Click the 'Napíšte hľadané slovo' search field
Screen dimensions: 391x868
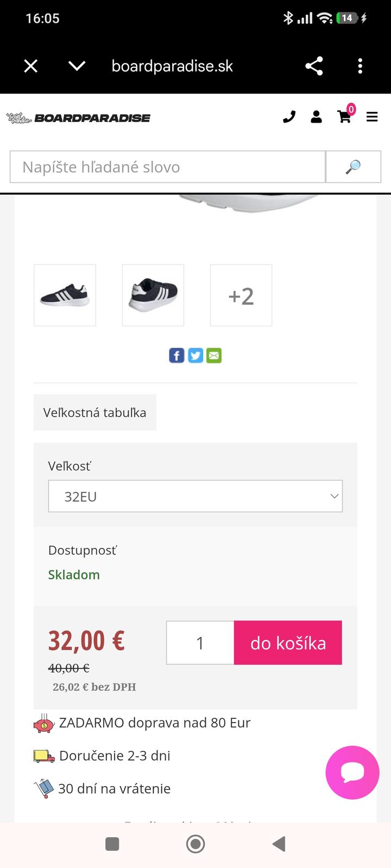(x=167, y=167)
